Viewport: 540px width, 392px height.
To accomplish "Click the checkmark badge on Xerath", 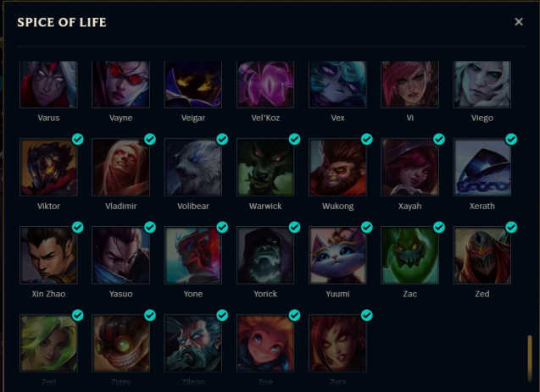I will 511,139.
